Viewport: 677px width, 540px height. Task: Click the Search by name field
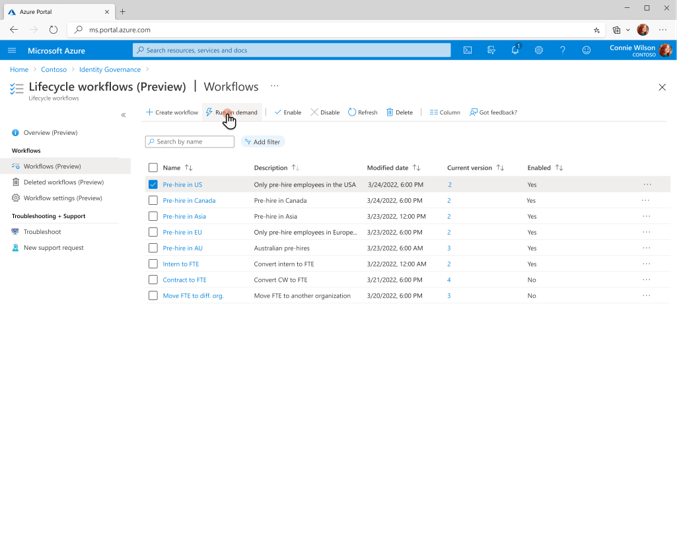tap(194, 142)
